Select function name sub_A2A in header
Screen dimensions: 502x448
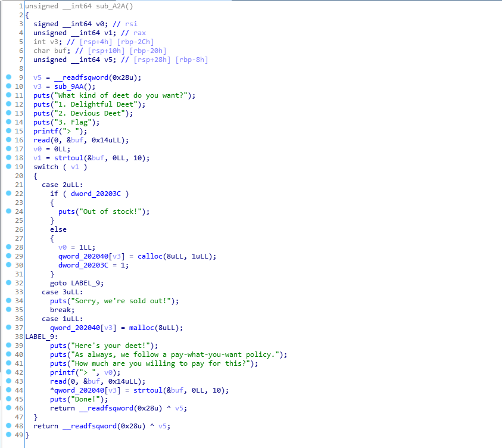coord(110,6)
